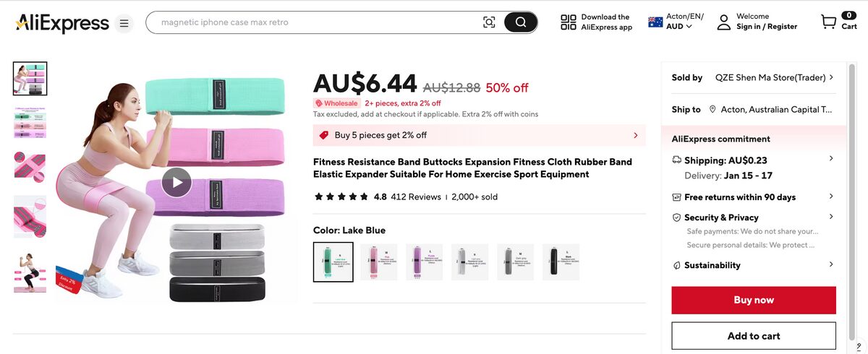Viewport: 868px width, 354px height.
Task: Expand the Shipping details chevron
Action: tap(831, 159)
